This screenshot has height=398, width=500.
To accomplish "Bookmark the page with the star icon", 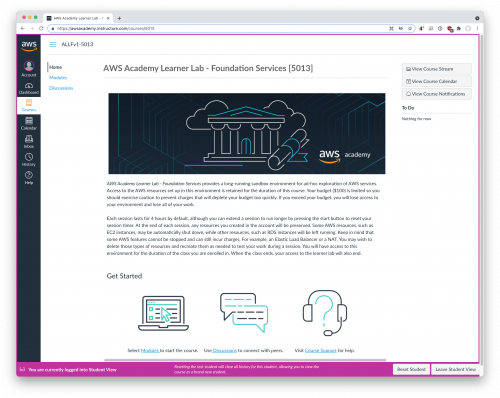I will click(x=410, y=28).
